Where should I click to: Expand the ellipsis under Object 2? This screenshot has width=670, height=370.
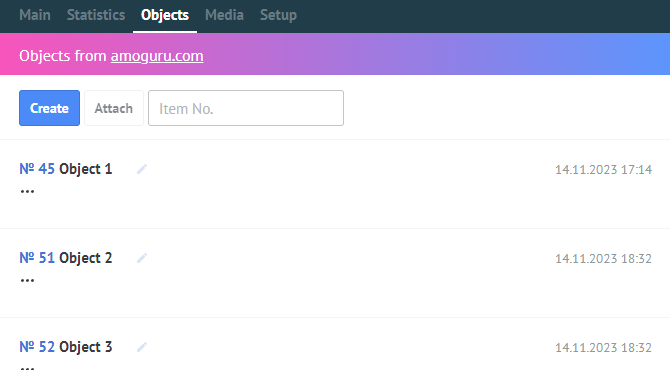27,281
